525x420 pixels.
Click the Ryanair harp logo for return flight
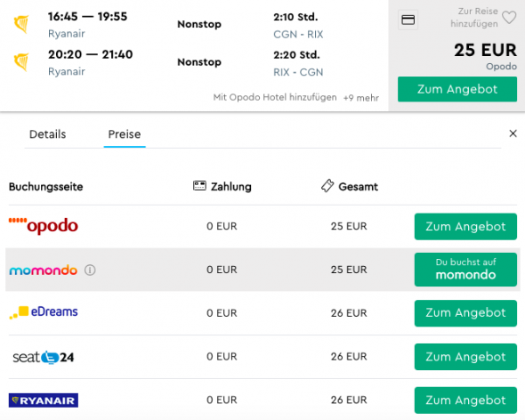pos(21,62)
